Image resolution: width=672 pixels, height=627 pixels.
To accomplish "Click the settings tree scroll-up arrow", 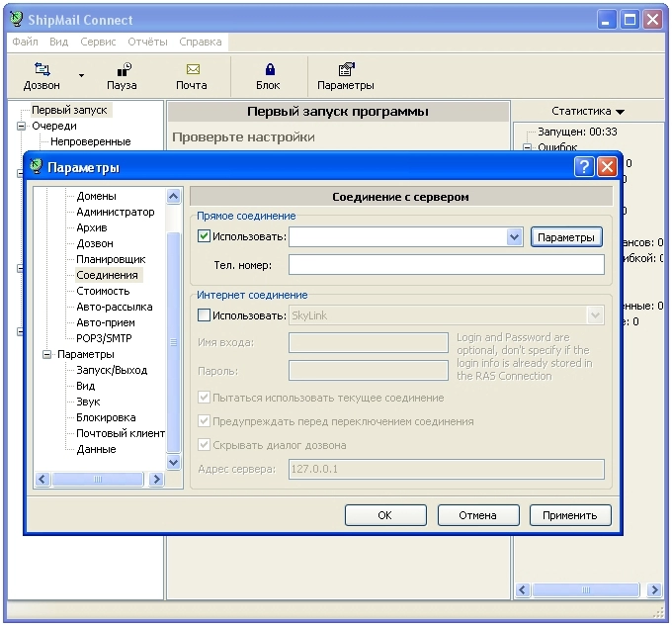I will 174,197.
